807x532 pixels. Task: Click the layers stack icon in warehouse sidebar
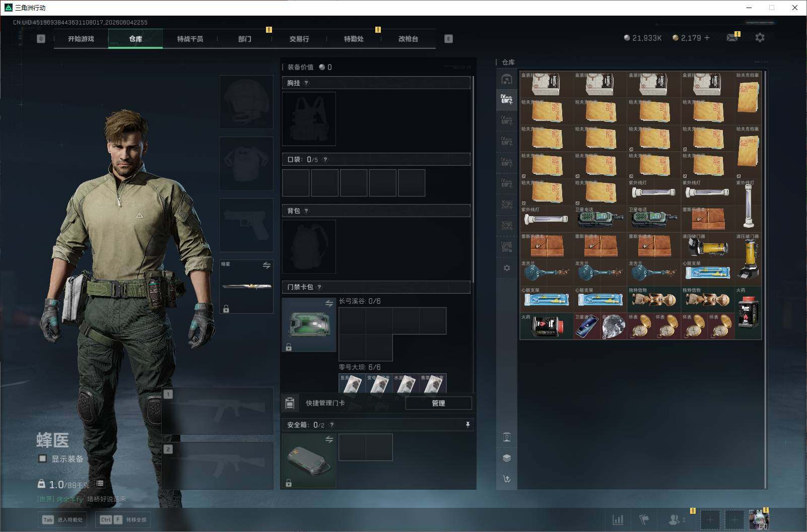click(x=507, y=458)
